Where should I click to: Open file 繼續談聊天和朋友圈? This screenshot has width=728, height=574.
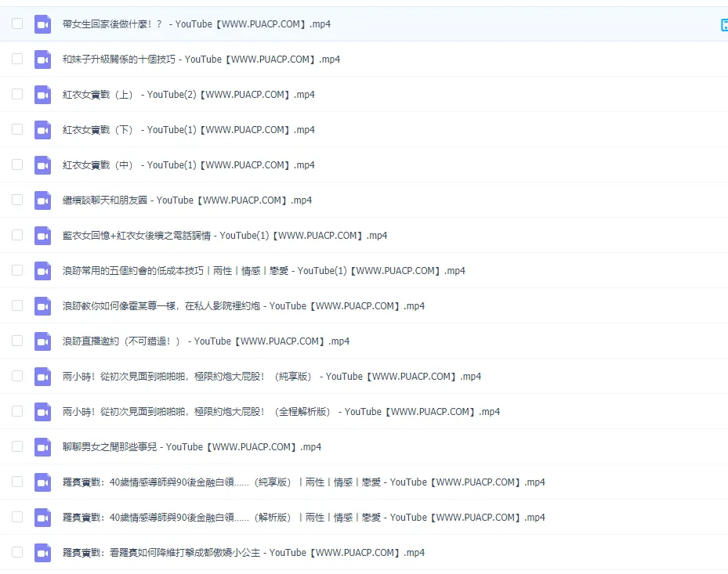pyautogui.click(x=187, y=200)
